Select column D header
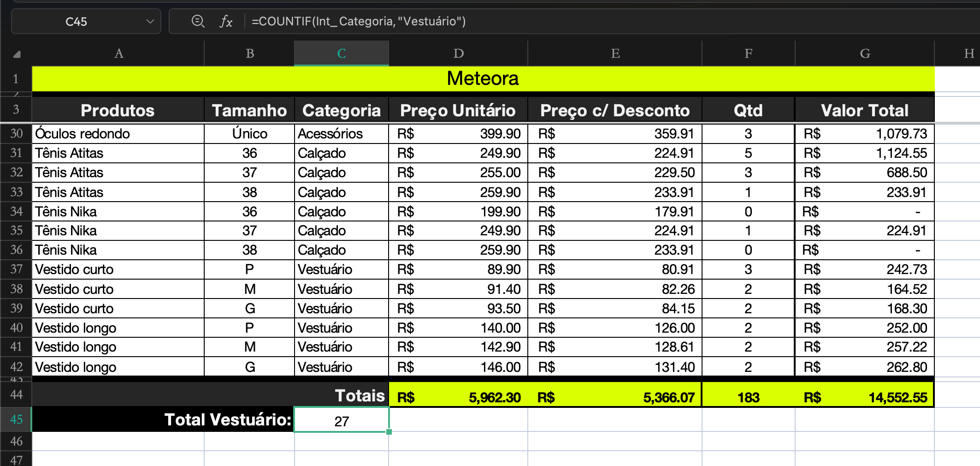 point(458,54)
